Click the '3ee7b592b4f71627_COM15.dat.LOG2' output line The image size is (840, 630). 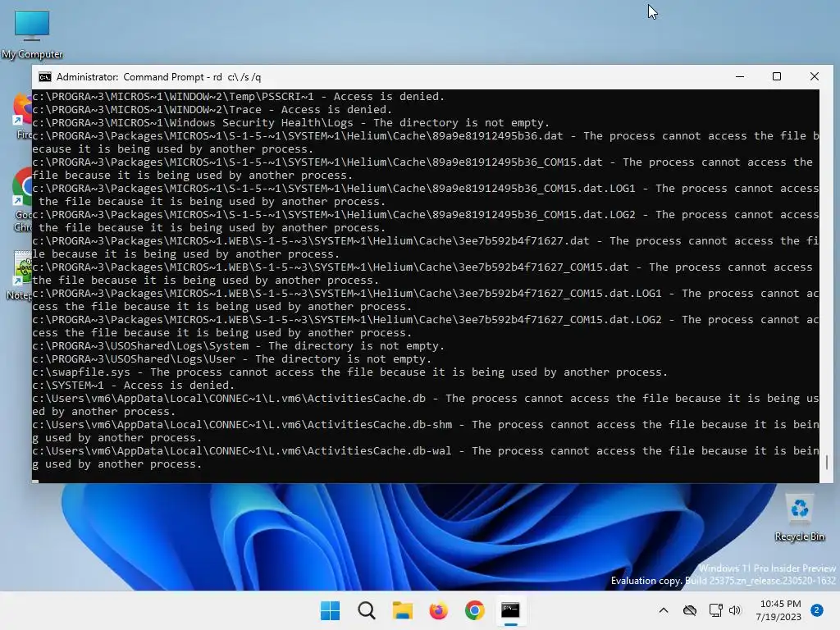(x=426, y=326)
